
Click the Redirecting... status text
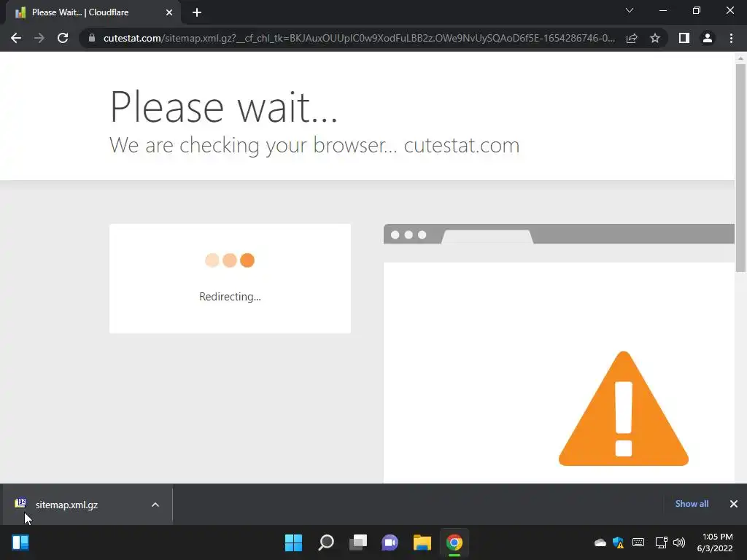click(230, 297)
